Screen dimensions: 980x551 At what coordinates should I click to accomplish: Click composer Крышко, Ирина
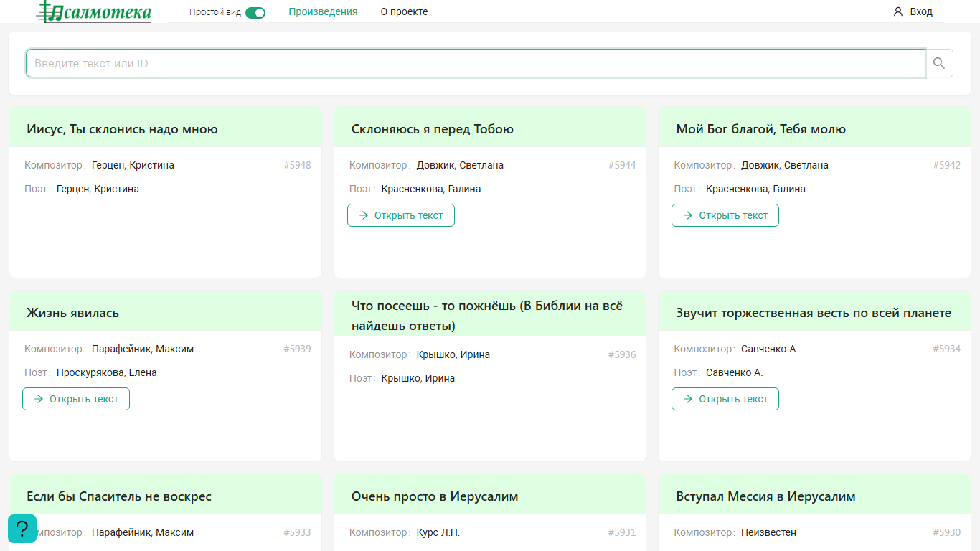453,354
